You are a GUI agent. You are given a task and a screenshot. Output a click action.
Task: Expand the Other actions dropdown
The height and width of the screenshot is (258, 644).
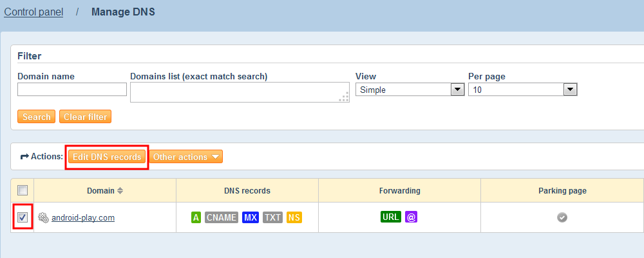186,157
